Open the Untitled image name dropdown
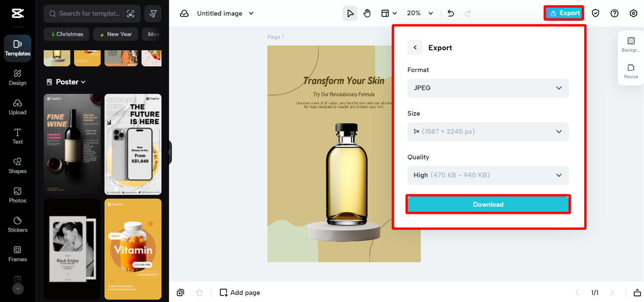Screen dimensions: 644x302 coord(225,14)
